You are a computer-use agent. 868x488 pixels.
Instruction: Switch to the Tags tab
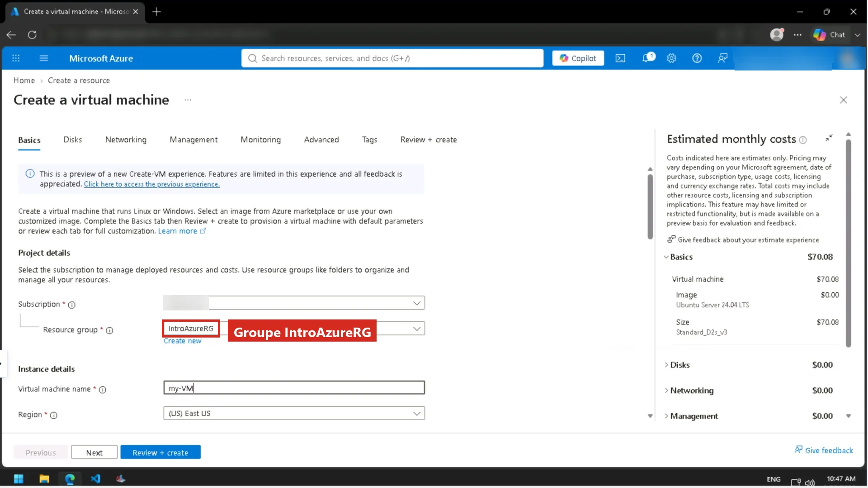pos(369,140)
